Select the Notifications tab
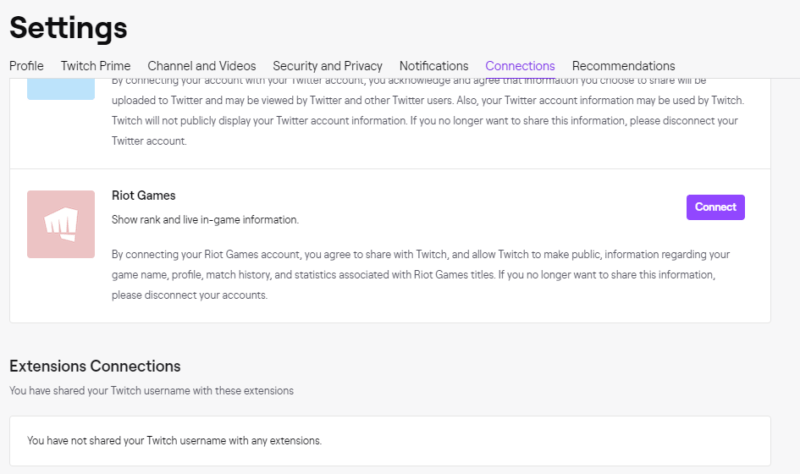Screen dimensions: 800x474 point(434,66)
